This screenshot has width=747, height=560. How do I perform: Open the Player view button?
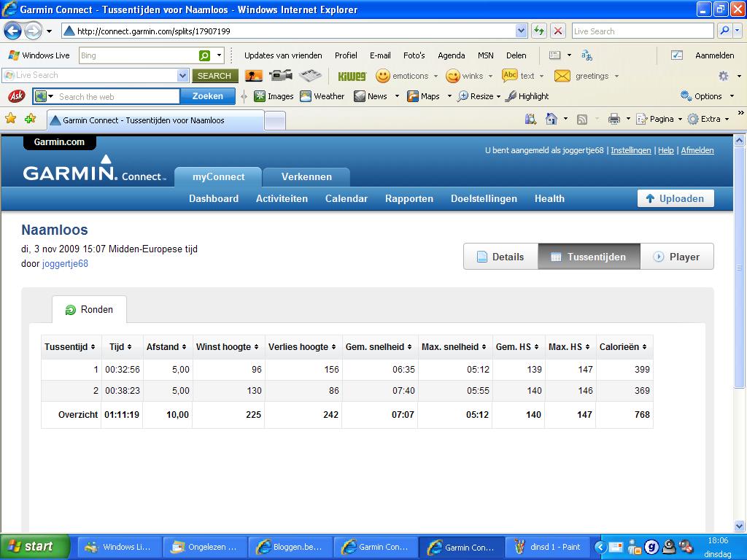677,257
